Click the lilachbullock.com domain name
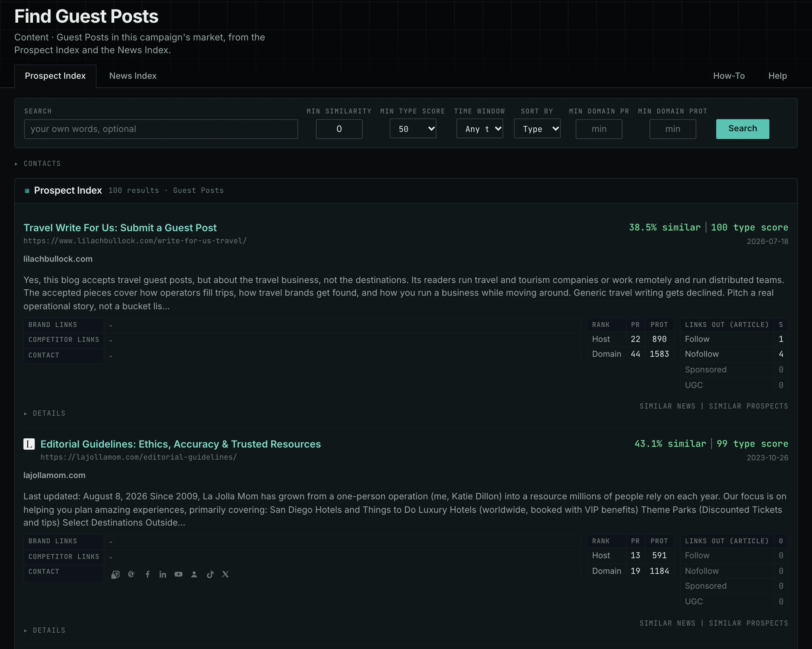 pyautogui.click(x=57, y=259)
